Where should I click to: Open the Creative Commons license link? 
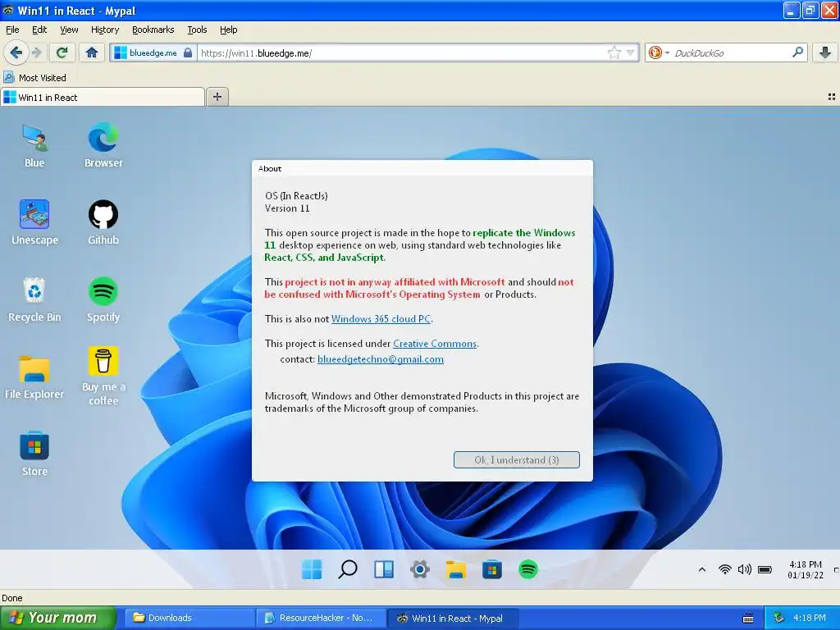tap(435, 344)
